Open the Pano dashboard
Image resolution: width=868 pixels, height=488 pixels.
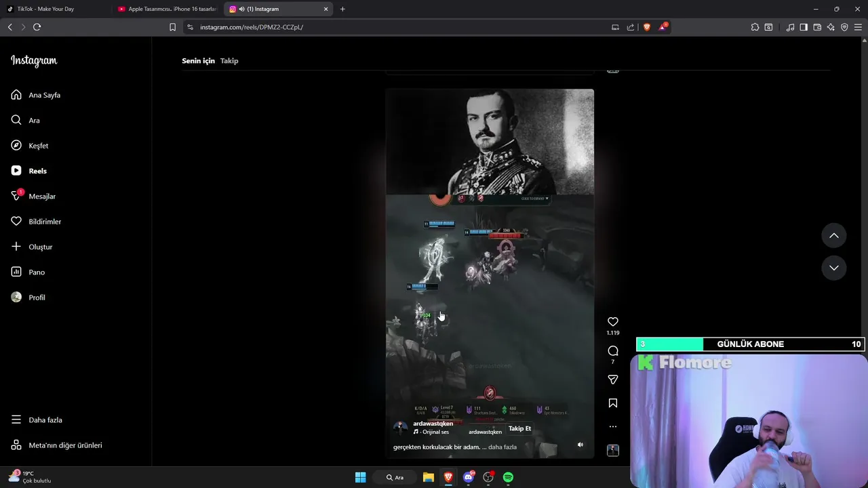(28, 272)
